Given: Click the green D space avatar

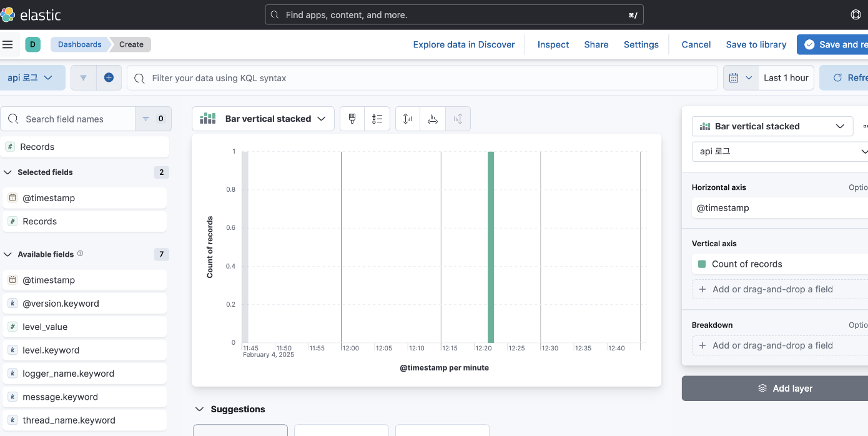Looking at the screenshot, I should [32, 44].
